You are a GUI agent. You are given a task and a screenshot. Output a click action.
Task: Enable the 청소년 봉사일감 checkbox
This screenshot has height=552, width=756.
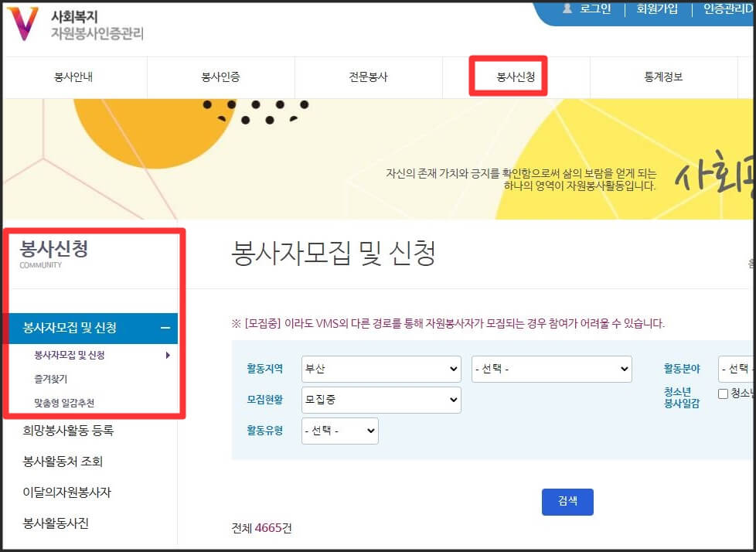(723, 394)
